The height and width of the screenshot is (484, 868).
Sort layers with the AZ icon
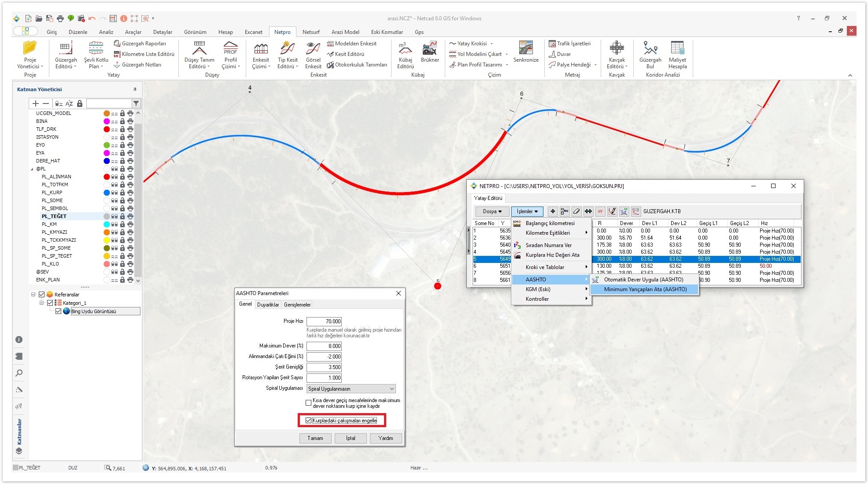point(69,103)
